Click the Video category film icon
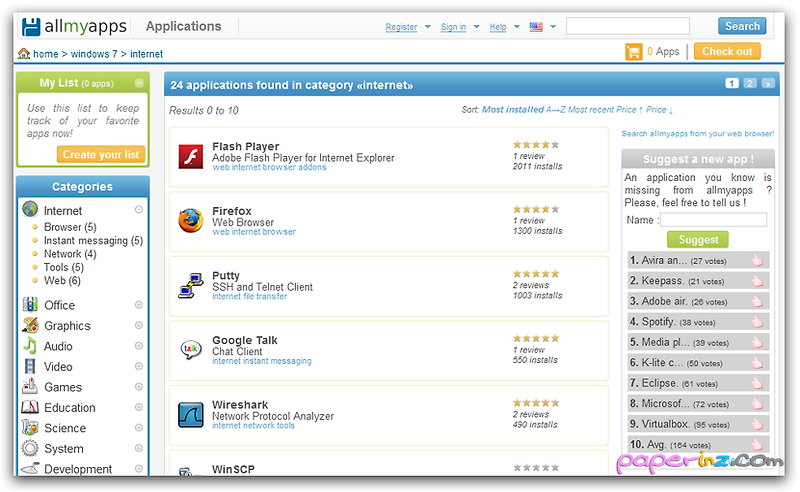Screen dimensions: 800x492 tap(30, 366)
